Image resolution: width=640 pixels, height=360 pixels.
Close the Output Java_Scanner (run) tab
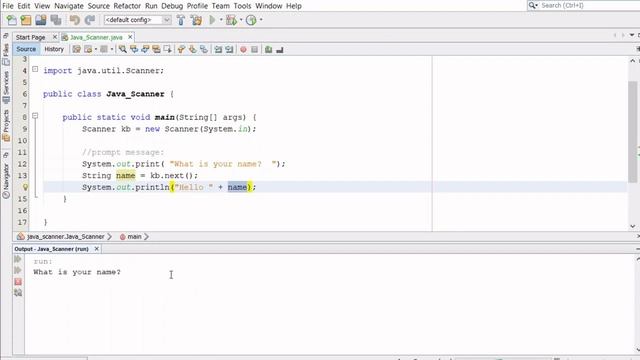97,249
